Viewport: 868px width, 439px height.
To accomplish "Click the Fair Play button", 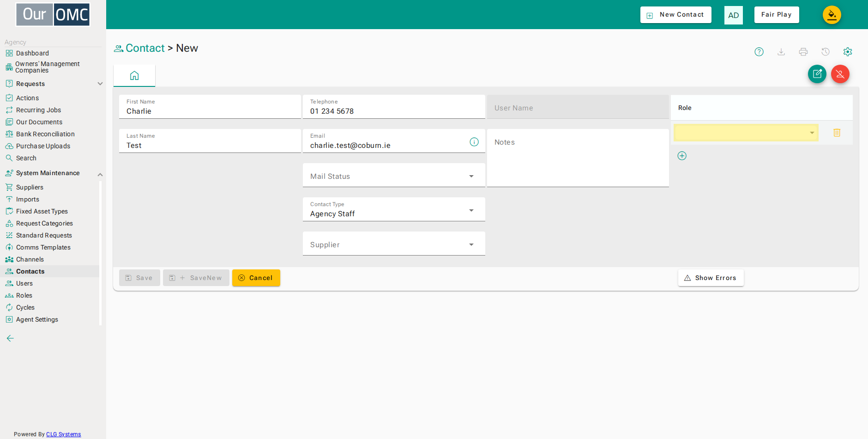I will (x=777, y=15).
